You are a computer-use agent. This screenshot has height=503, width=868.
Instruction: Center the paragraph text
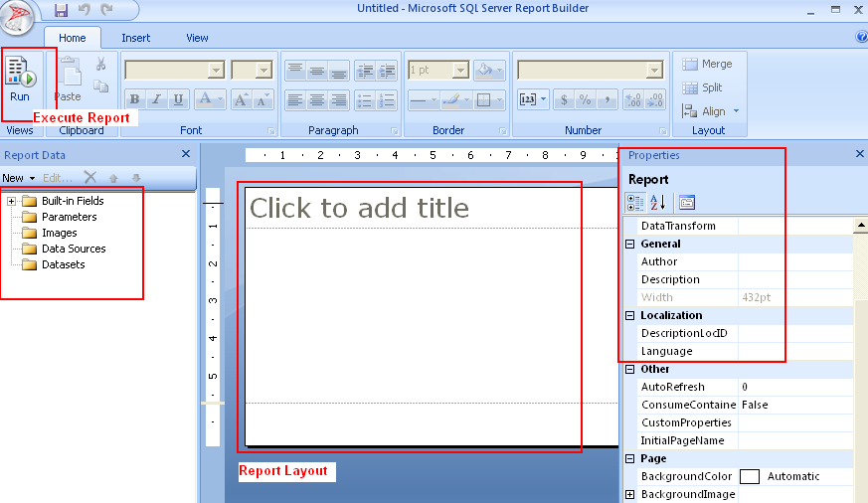[316, 99]
